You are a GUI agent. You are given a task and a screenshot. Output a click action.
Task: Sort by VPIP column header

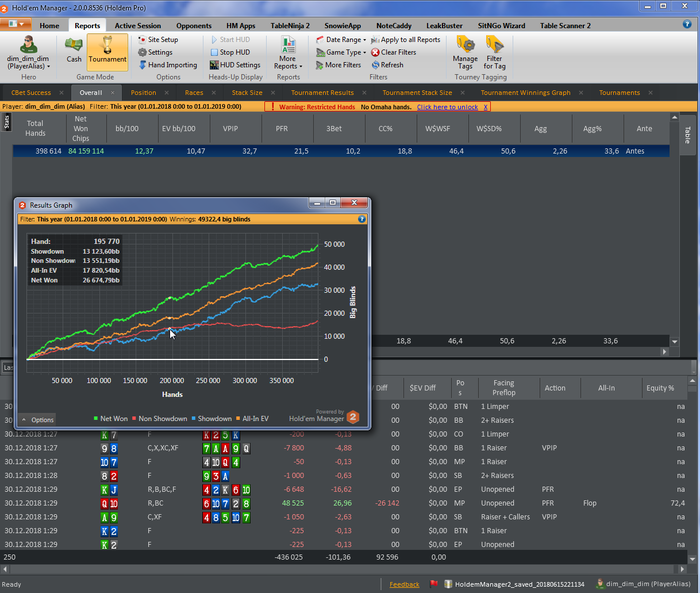pos(230,129)
